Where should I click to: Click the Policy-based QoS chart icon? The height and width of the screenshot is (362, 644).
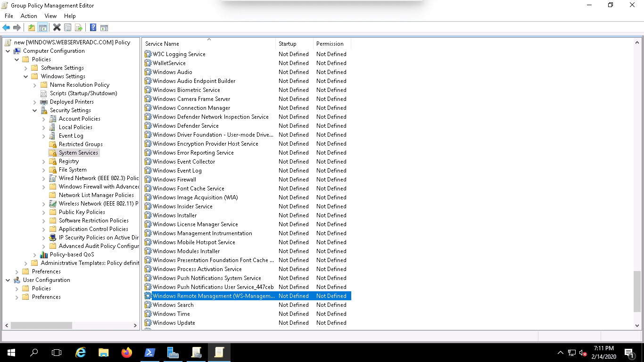[x=44, y=255]
